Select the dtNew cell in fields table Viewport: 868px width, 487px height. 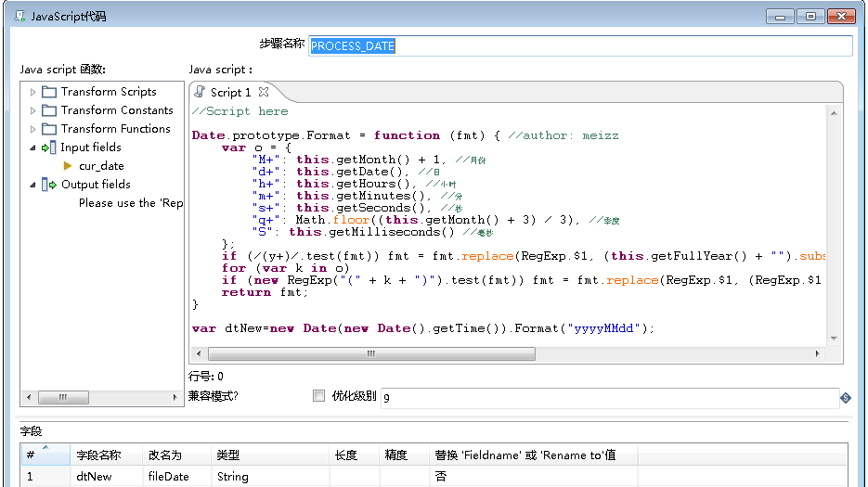coord(95,477)
